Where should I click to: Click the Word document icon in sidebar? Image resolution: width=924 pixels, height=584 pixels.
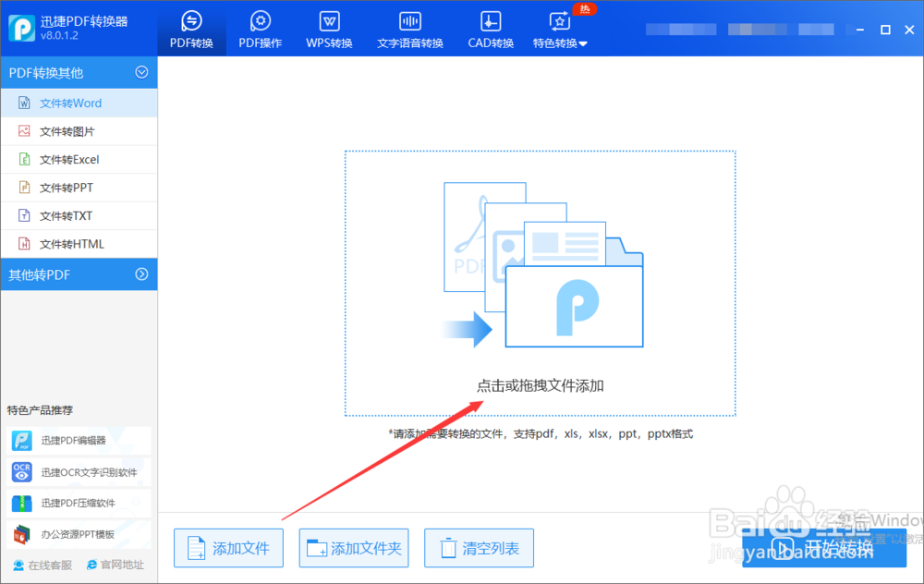point(24,103)
